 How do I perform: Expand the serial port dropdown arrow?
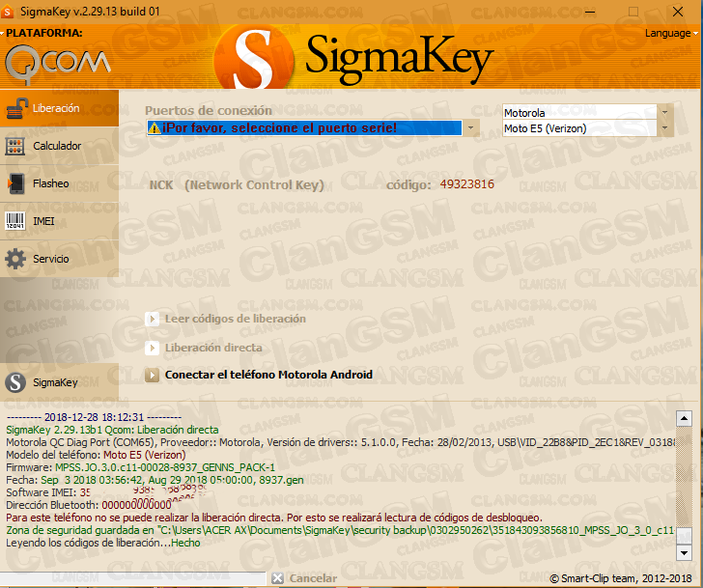pyautogui.click(x=471, y=127)
